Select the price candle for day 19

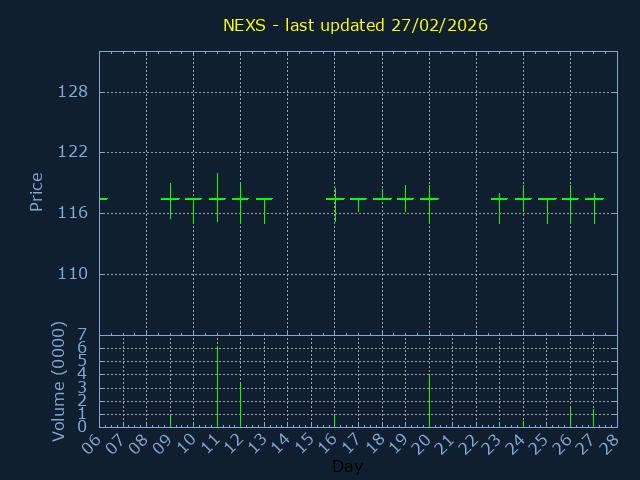tap(405, 199)
